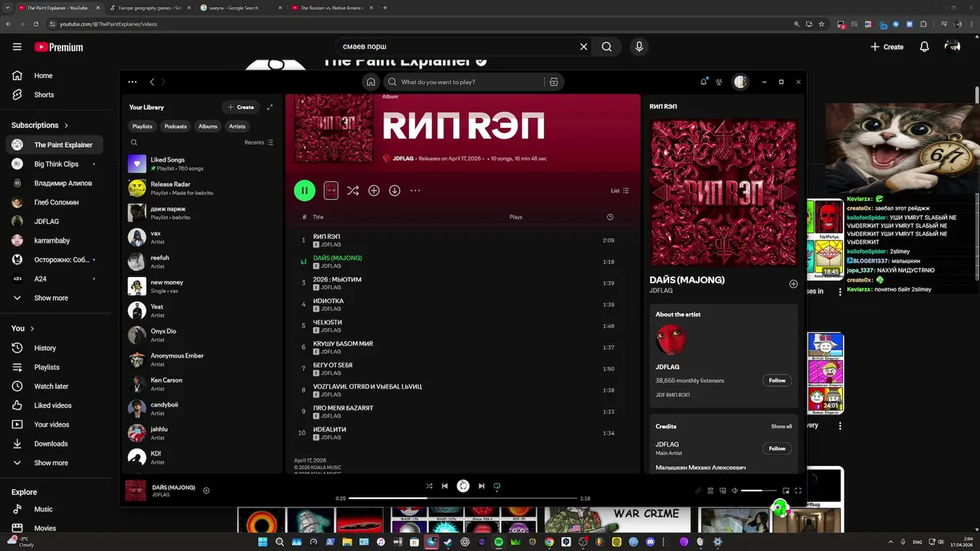Open Release Radar playlist

[x=202, y=188]
